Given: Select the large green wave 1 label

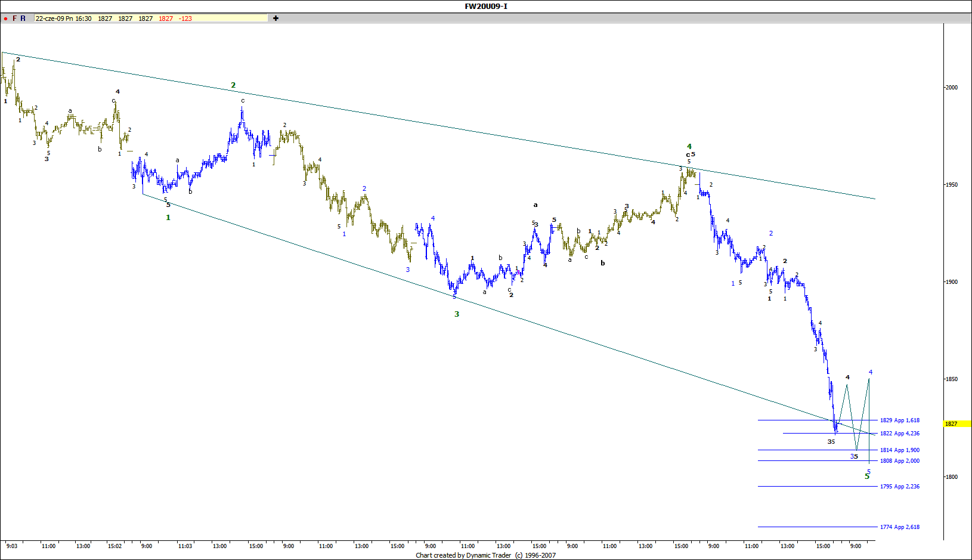Looking at the screenshot, I should 168,218.
